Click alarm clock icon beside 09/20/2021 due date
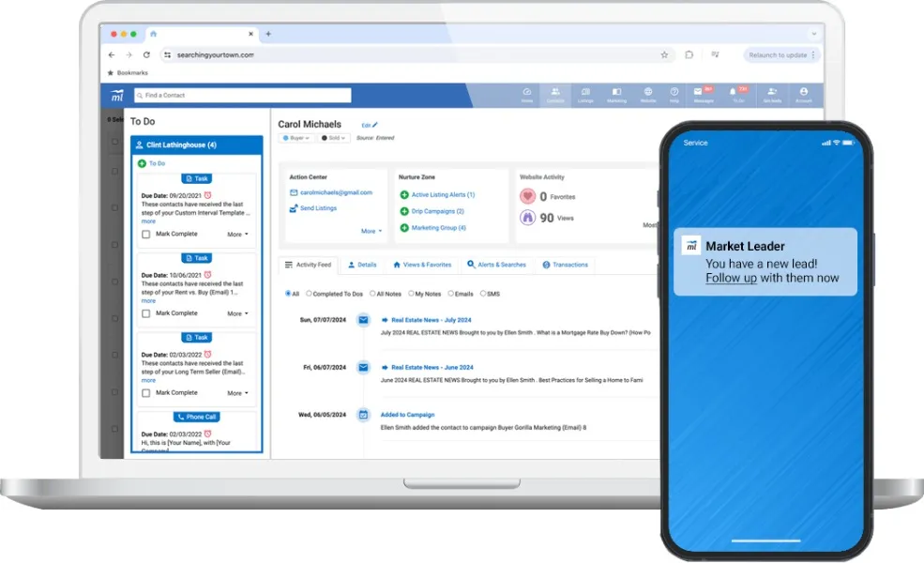924x563 pixels. tap(207, 195)
